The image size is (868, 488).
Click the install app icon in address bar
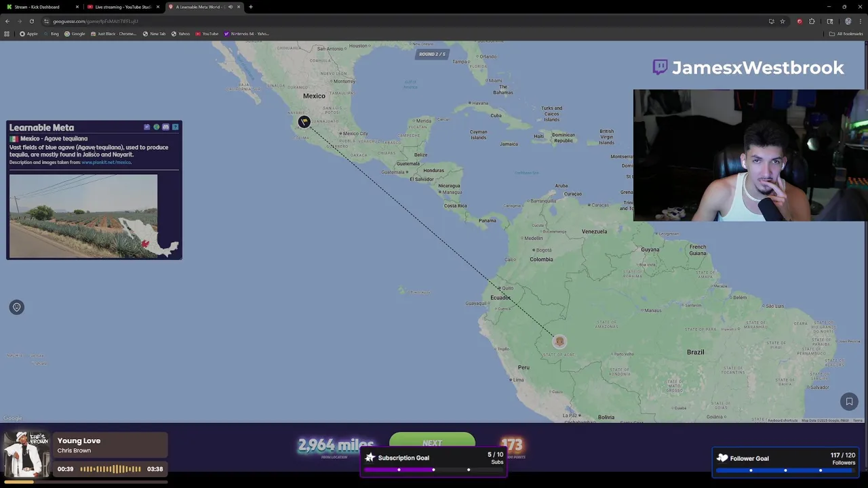pos(771,21)
